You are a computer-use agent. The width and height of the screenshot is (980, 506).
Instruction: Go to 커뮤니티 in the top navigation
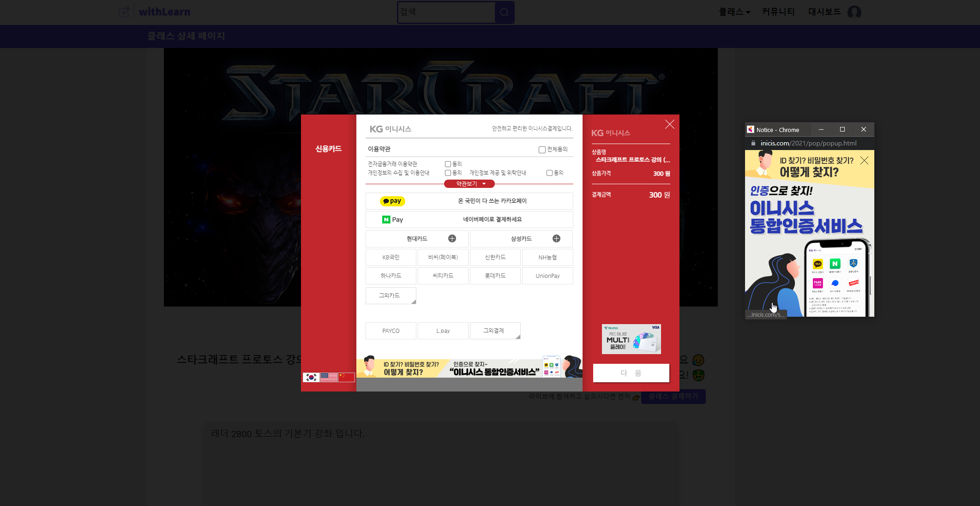click(778, 12)
